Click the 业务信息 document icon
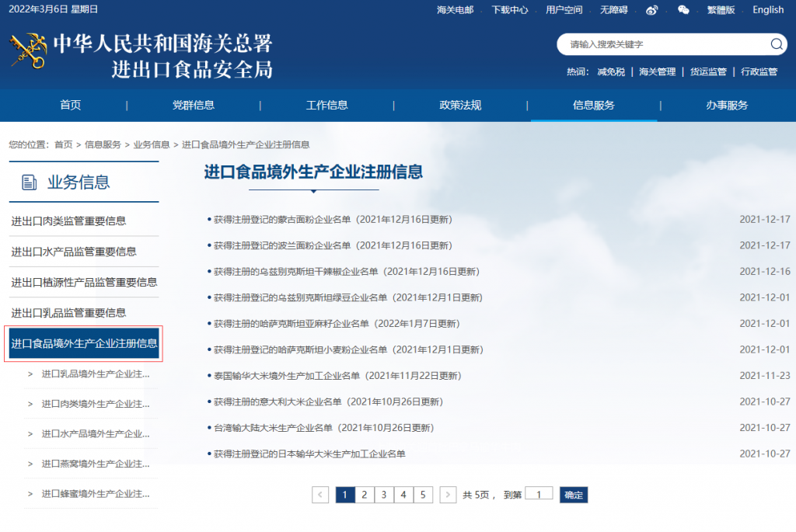Image resolution: width=796 pixels, height=532 pixels. tap(30, 183)
